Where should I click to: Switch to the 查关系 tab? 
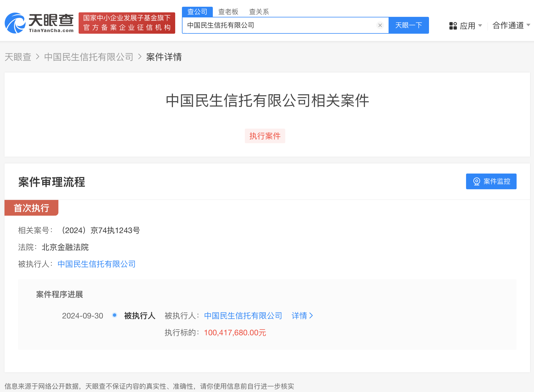(259, 12)
